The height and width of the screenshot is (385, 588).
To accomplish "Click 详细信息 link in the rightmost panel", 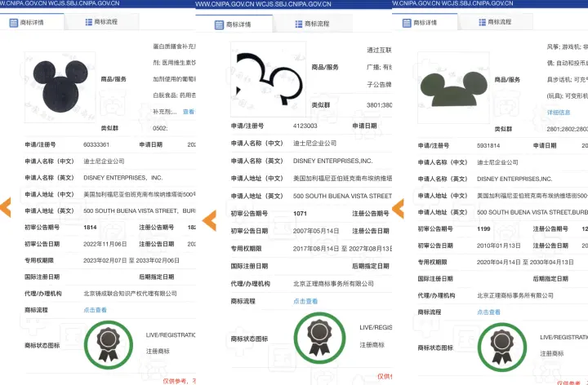I will [x=559, y=112].
